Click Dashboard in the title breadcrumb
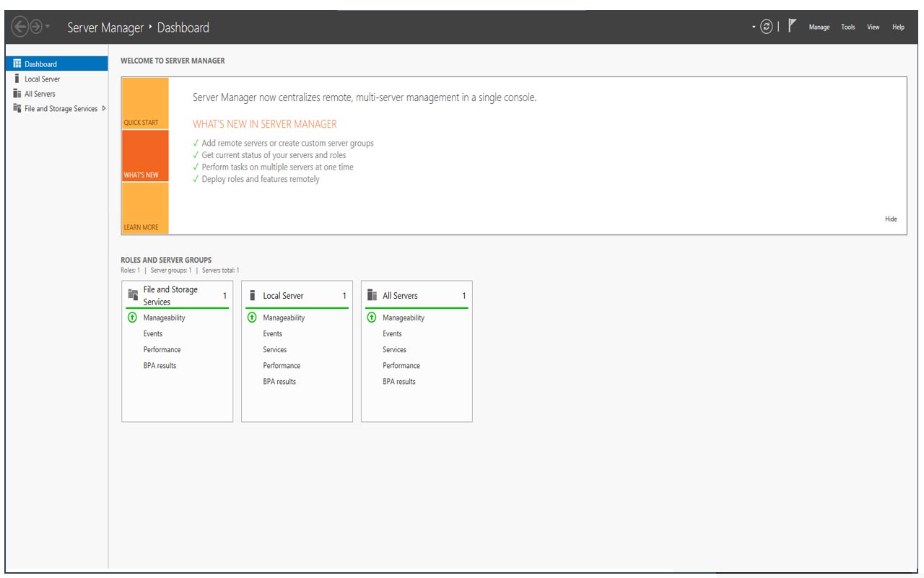The height and width of the screenshot is (578, 924). pos(183,27)
